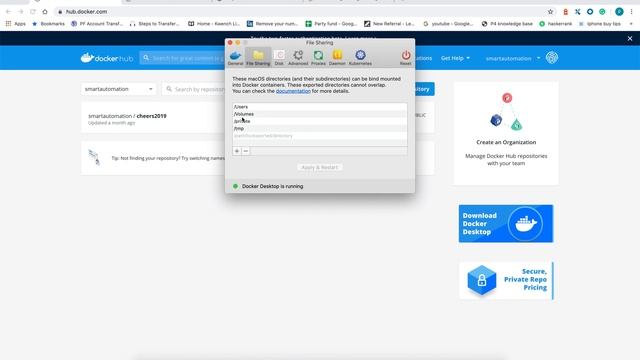This screenshot has height=360, width=640.
Task: Dismiss the top banner with X
Action: tap(630, 38)
